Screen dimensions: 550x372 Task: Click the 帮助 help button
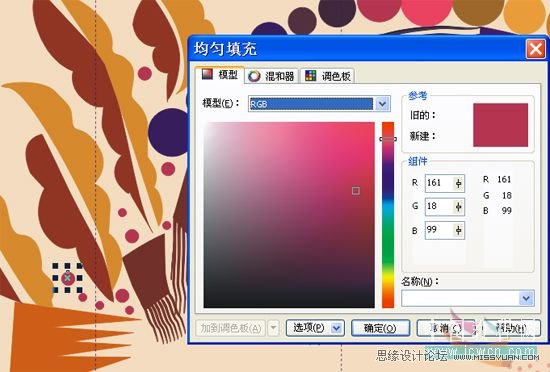coord(511,328)
